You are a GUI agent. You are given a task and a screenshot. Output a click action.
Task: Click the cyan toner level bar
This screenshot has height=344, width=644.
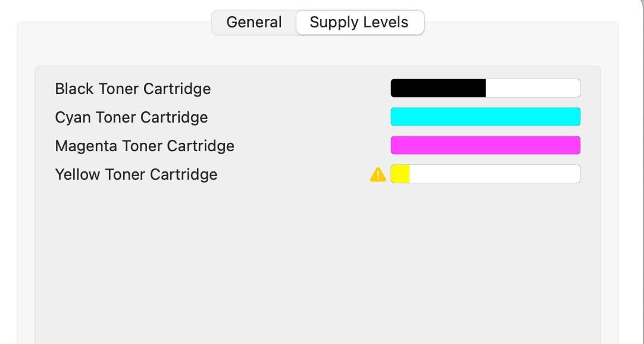pos(485,117)
